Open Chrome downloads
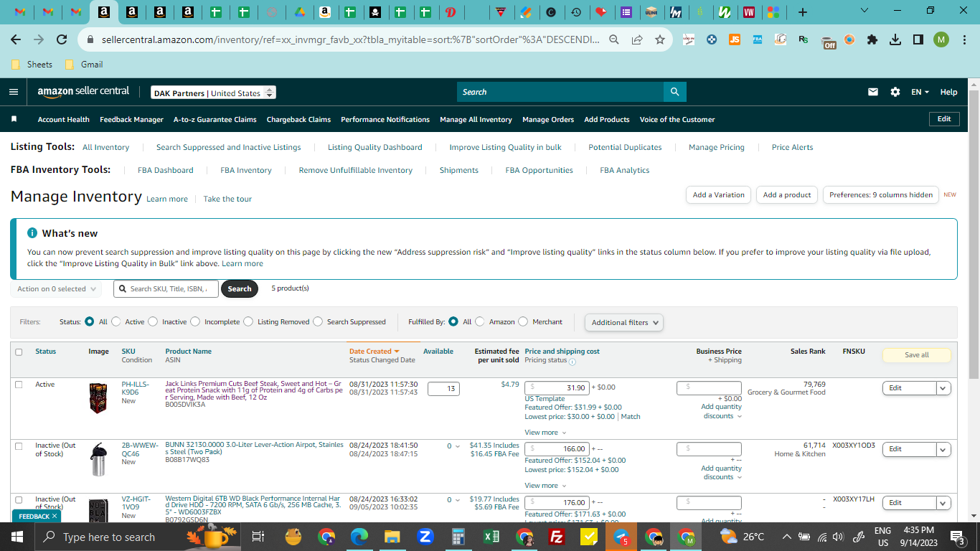This screenshot has height=551, width=980. 895,39
